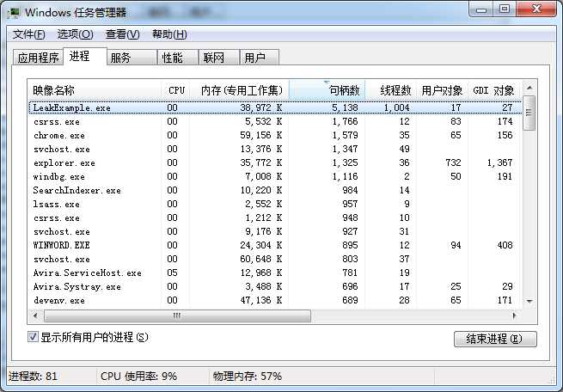Close the Task Manager window

[536, 9]
